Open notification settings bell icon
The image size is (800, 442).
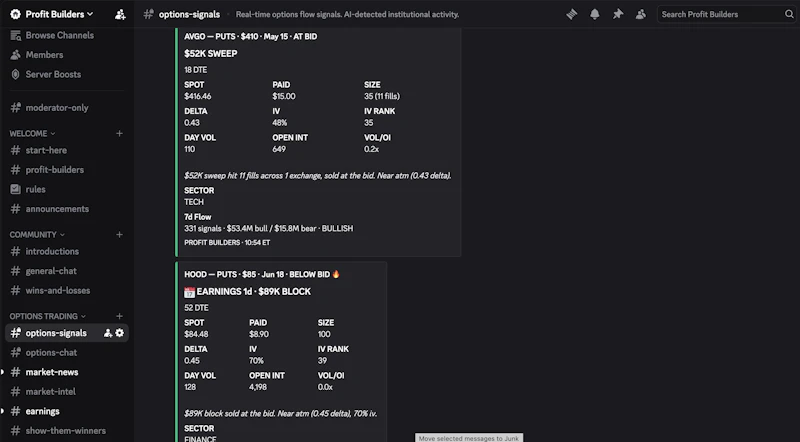pos(594,14)
